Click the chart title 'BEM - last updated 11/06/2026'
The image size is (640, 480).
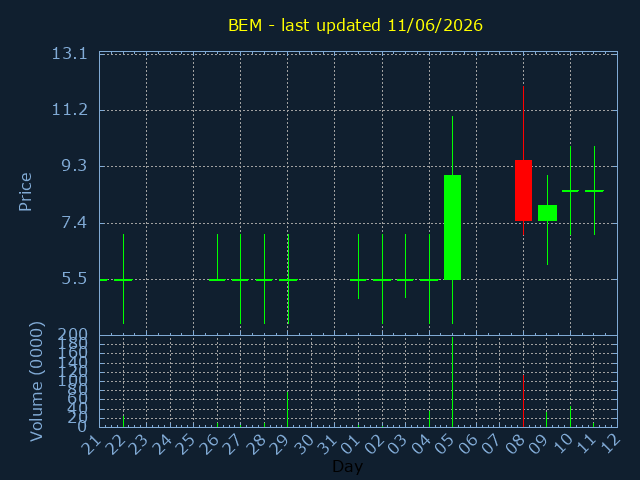355,25
